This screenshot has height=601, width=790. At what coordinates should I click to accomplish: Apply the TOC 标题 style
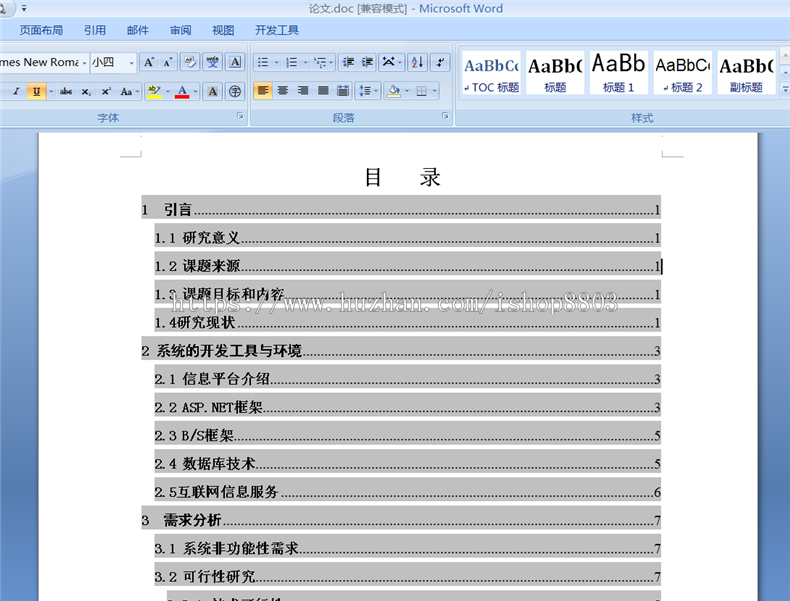pyautogui.click(x=491, y=73)
